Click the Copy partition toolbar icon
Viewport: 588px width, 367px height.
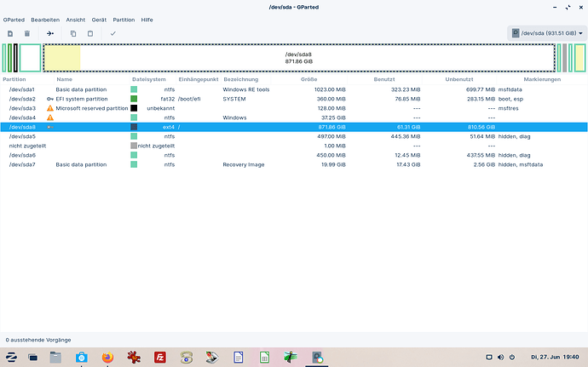pos(73,33)
